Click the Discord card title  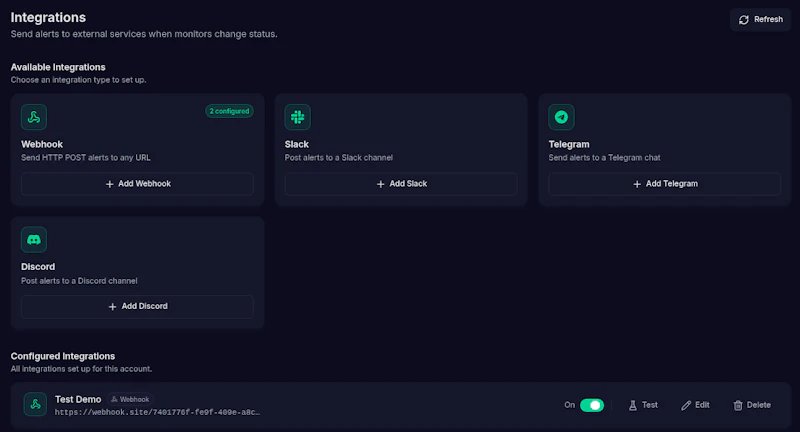pyautogui.click(x=38, y=267)
